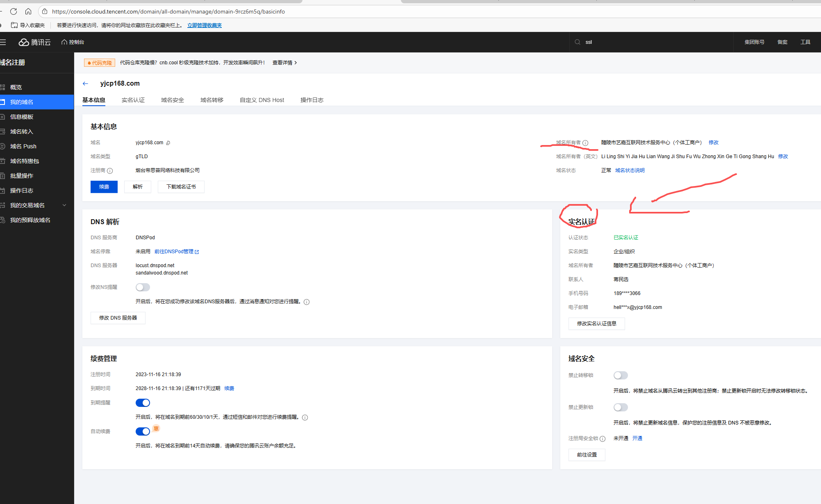Enable the 禁止转移锁 toggle

pyautogui.click(x=621, y=375)
